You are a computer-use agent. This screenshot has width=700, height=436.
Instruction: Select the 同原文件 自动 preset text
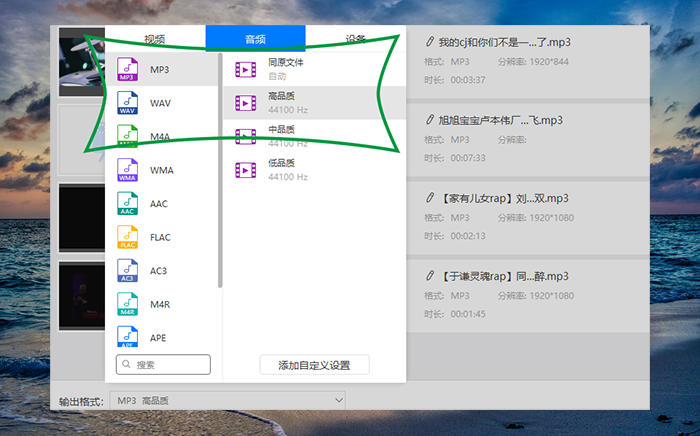point(286,69)
